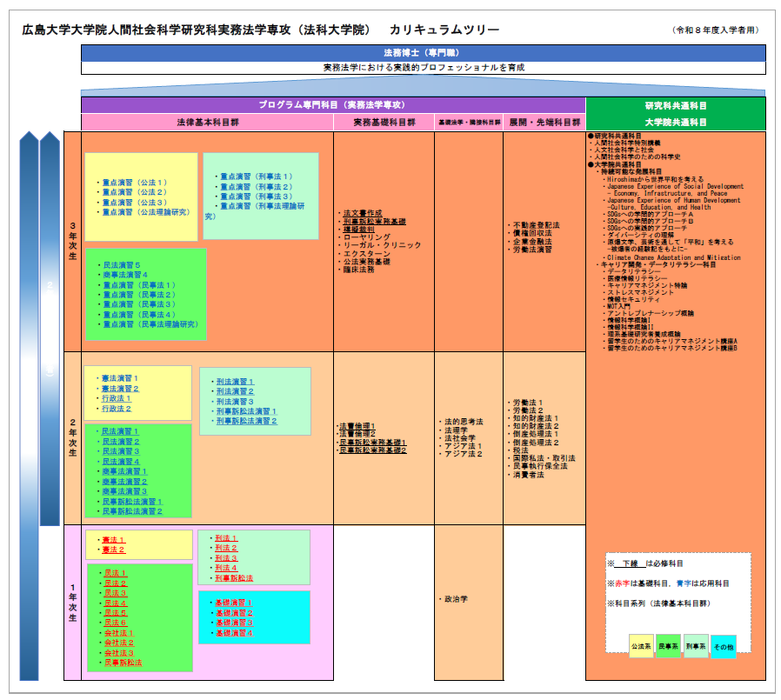Click the red course 民法6
Viewport: 781px width, 700px height.
[116, 623]
